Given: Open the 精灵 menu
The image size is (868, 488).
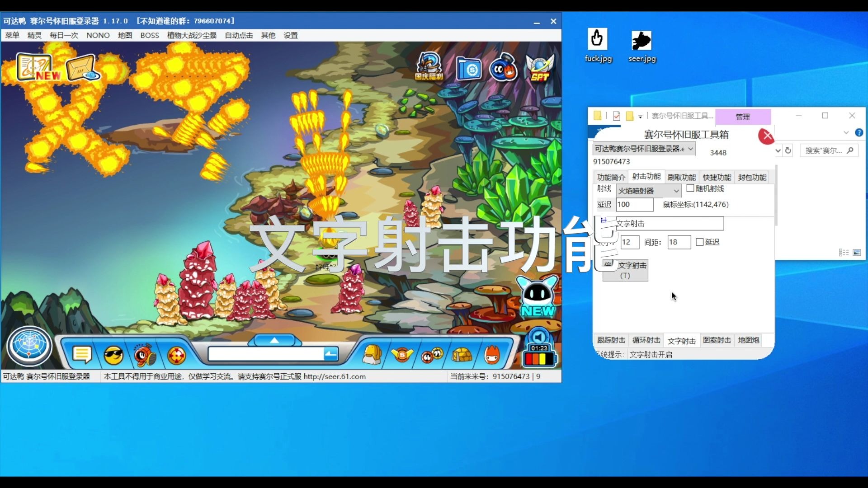Looking at the screenshot, I should click(x=34, y=35).
